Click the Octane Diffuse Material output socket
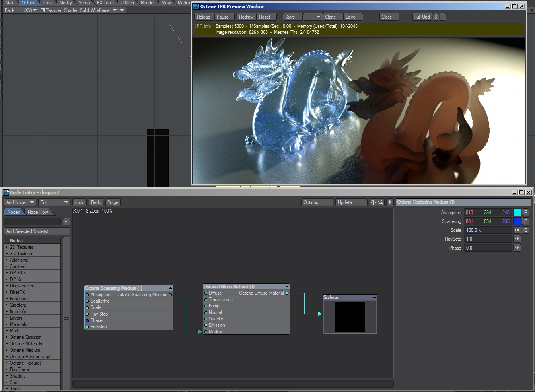 [287, 293]
